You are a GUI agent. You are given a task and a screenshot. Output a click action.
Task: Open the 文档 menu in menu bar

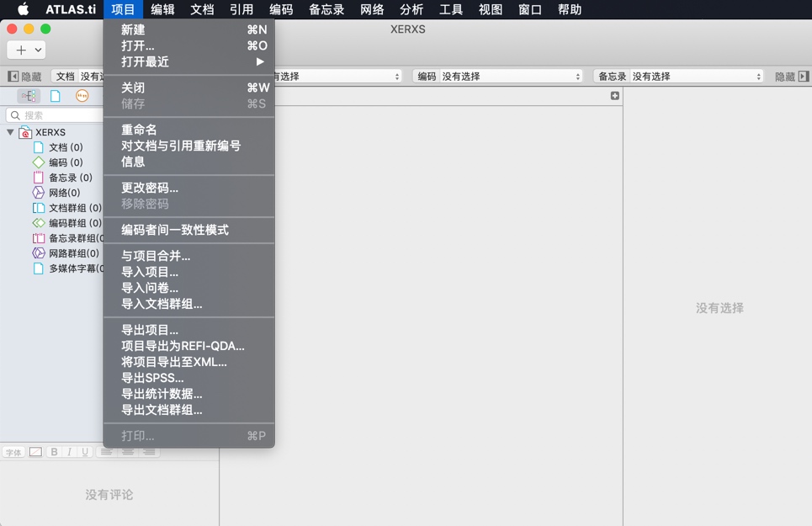[202, 9]
